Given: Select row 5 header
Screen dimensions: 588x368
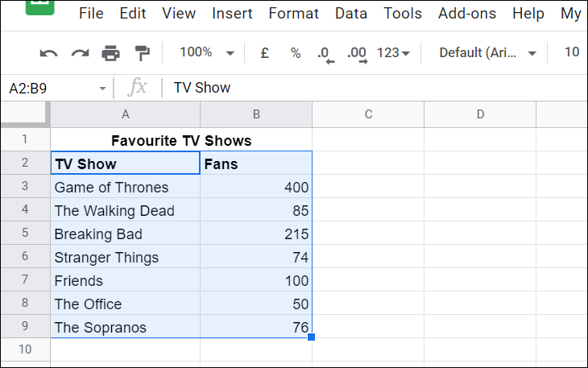Looking at the screenshot, I should 25,233.
